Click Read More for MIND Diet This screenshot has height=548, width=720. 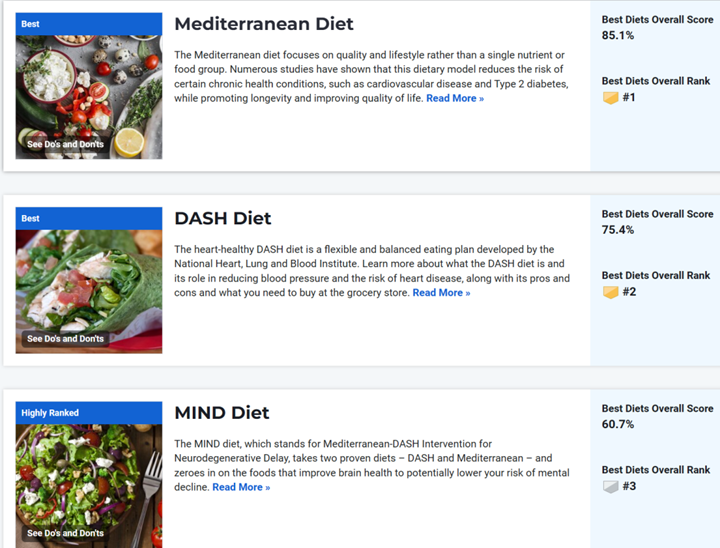point(241,487)
